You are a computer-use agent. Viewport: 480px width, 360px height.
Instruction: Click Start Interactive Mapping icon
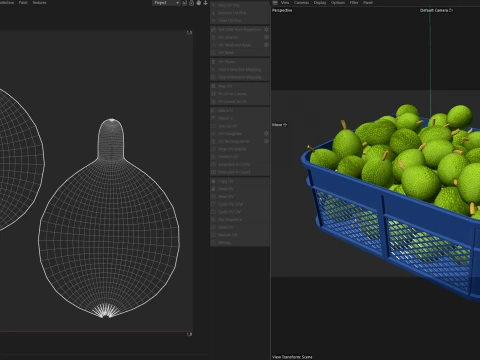(214, 70)
